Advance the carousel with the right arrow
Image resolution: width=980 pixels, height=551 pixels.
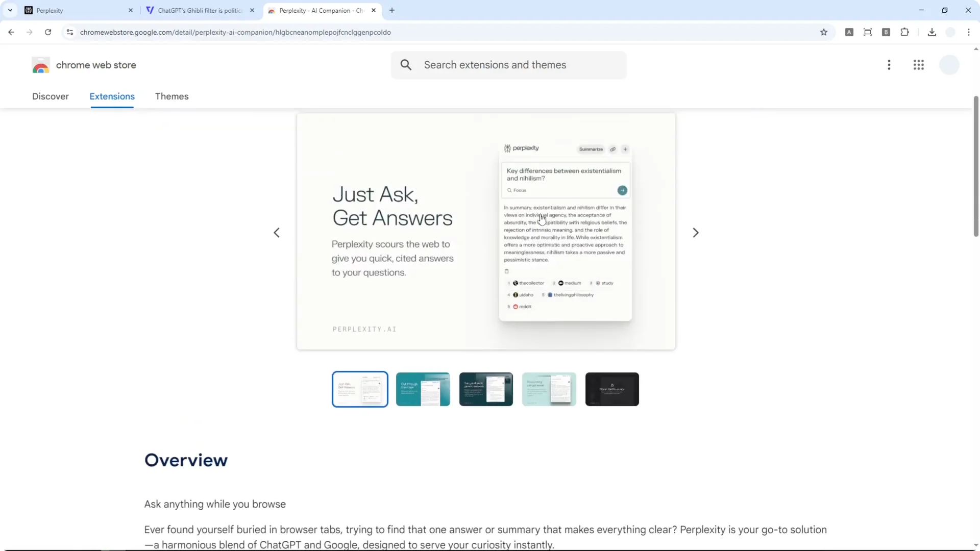coord(696,232)
